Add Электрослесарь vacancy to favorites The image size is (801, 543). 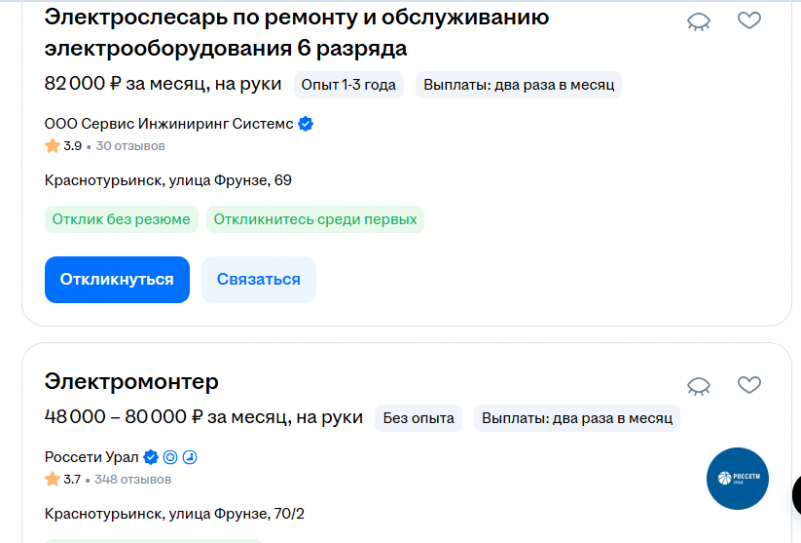click(x=749, y=20)
